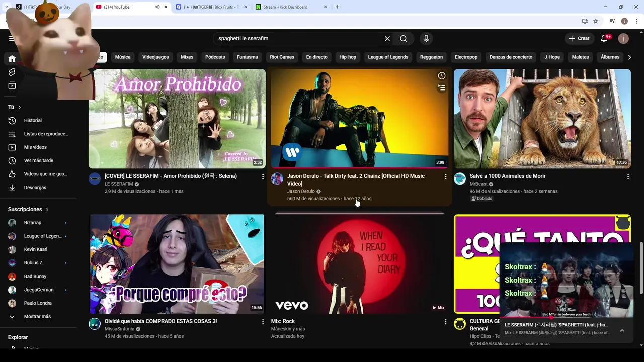The height and width of the screenshot is (362, 644).
Task: Open Shorts in the sidebar
Action: pyautogui.click(x=12, y=72)
